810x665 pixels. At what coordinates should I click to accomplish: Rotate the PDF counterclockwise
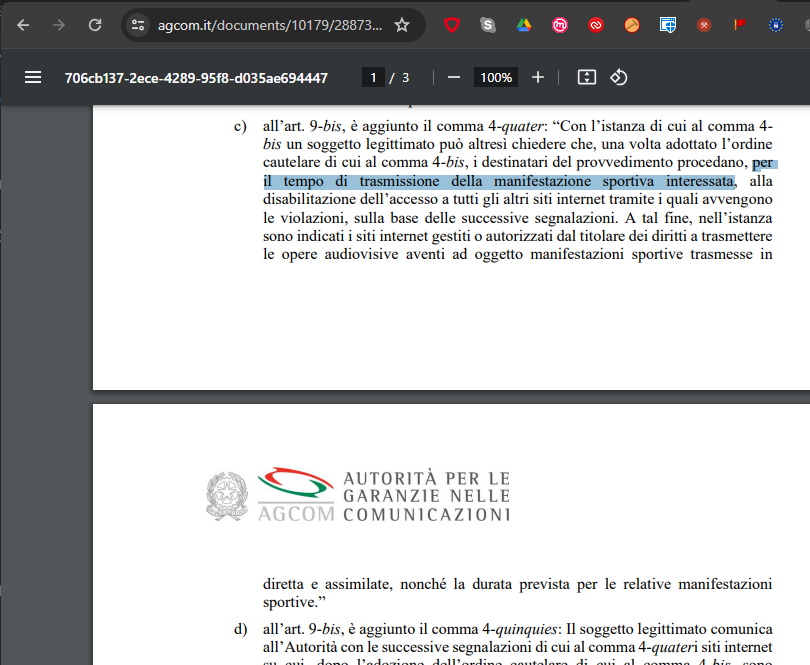(618, 78)
